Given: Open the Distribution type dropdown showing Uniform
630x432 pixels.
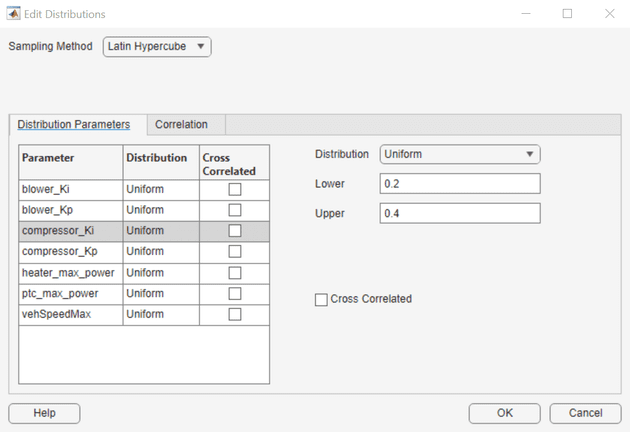Looking at the screenshot, I should pos(460,154).
